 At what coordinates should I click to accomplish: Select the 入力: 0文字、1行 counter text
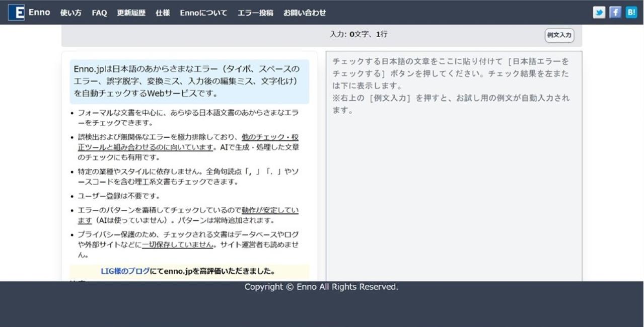[359, 34]
